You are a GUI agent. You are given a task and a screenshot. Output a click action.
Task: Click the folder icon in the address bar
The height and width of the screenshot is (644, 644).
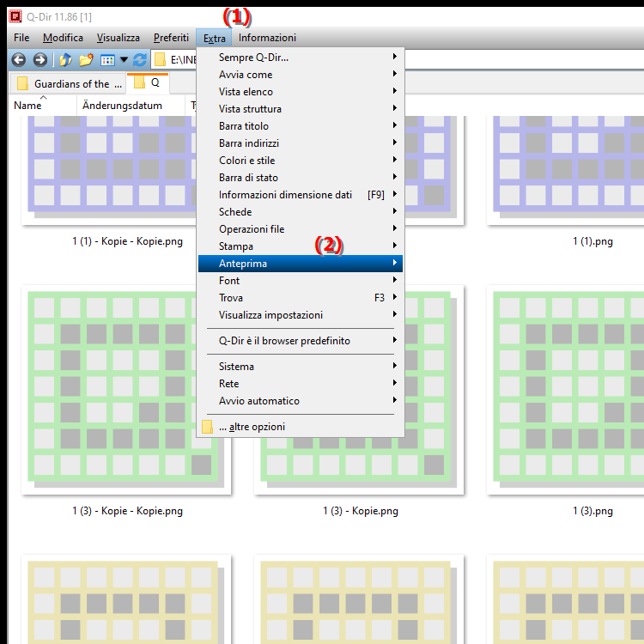tap(161, 60)
